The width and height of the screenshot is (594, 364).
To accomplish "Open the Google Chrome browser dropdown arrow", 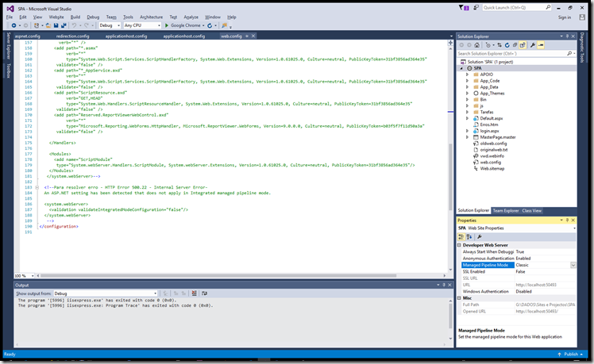I will (203, 25).
